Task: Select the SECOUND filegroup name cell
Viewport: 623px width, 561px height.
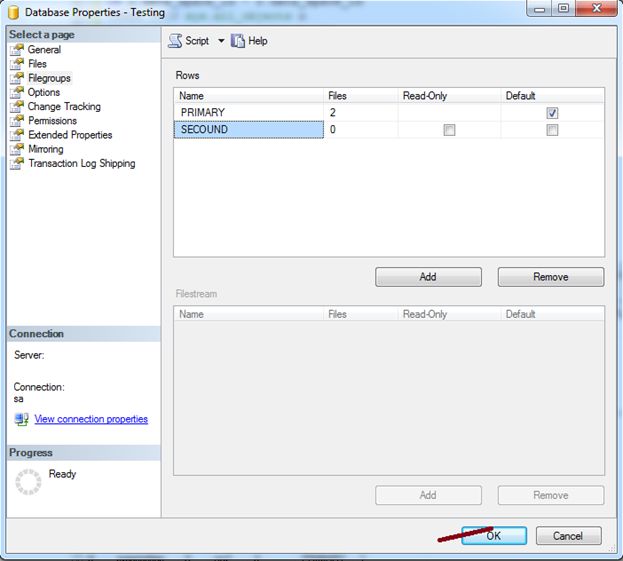Action: click(249, 130)
